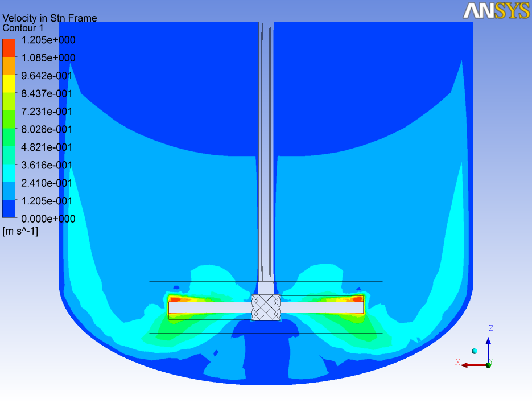Viewport: 532px width, 403px height.
Task: Click the cyan sphere on the axis triad
Action: click(474, 351)
